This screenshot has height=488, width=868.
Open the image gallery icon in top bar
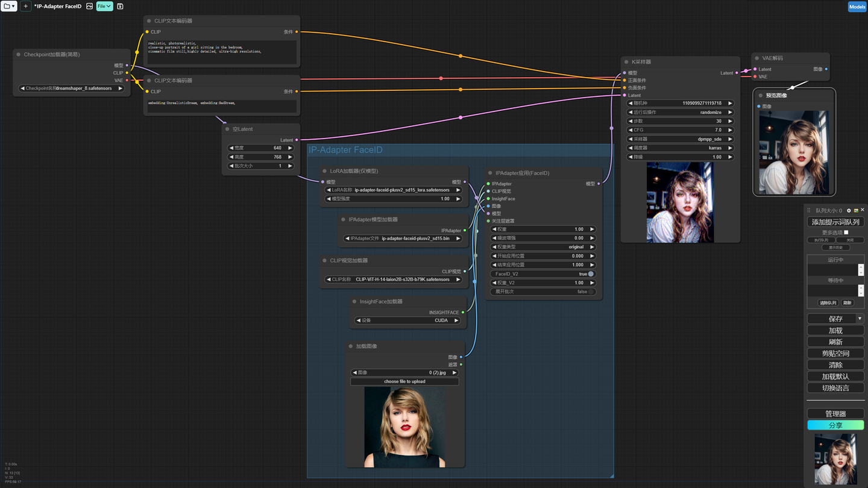click(x=89, y=6)
